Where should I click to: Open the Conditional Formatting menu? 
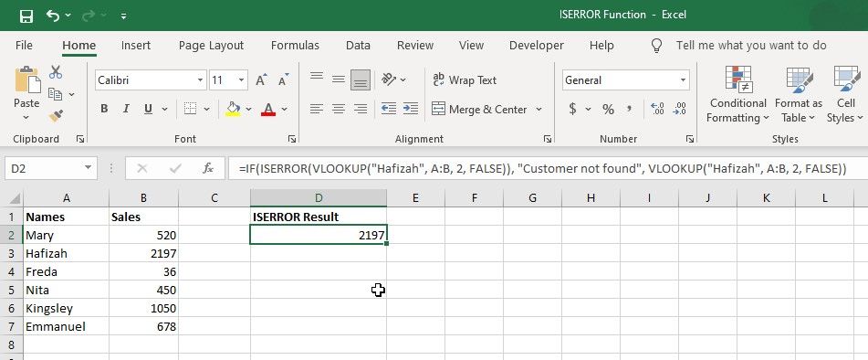pyautogui.click(x=737, y=94)
